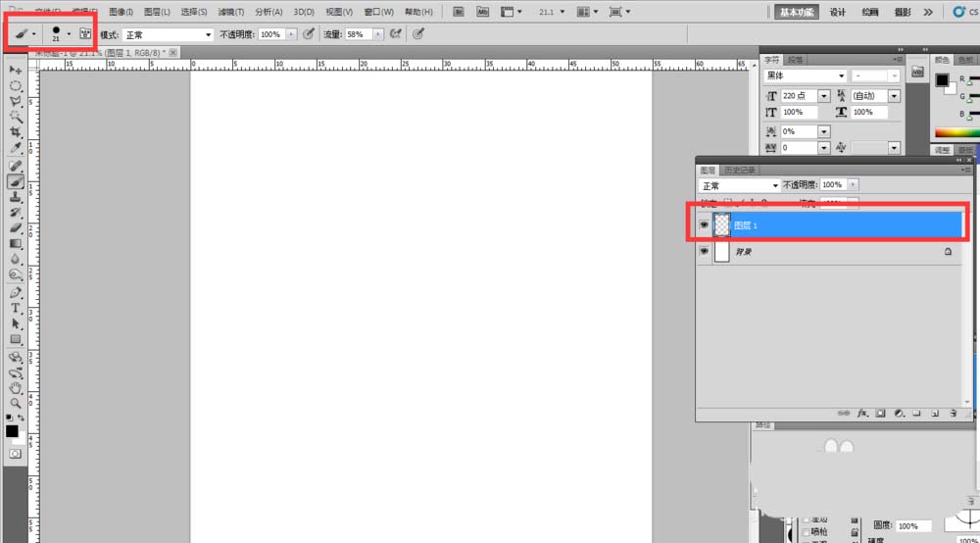980x543 pixels.
Task: Click the 220 点 font size field
Action: (799, 96)
